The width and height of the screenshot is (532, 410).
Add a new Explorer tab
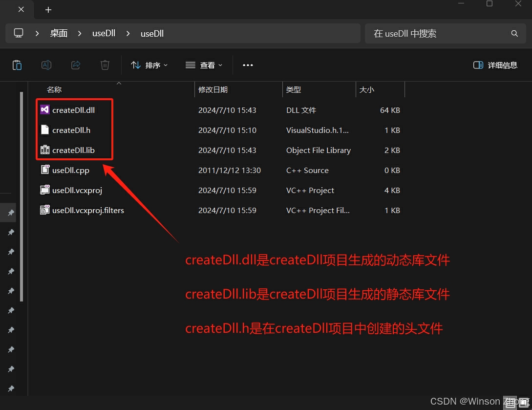[x=48, y=10]
